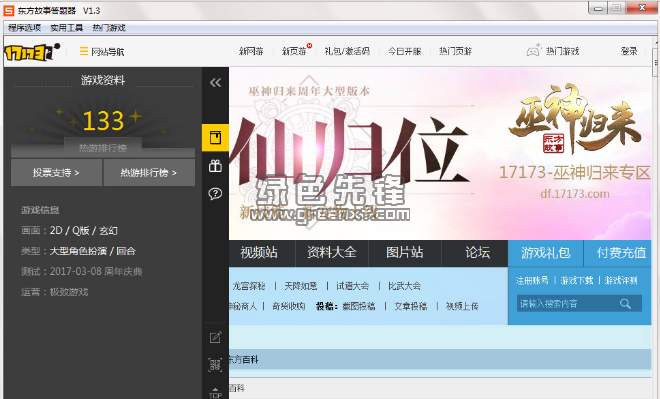
Task: Click the edit note pencil icon
Action: (x=216, y=337)
